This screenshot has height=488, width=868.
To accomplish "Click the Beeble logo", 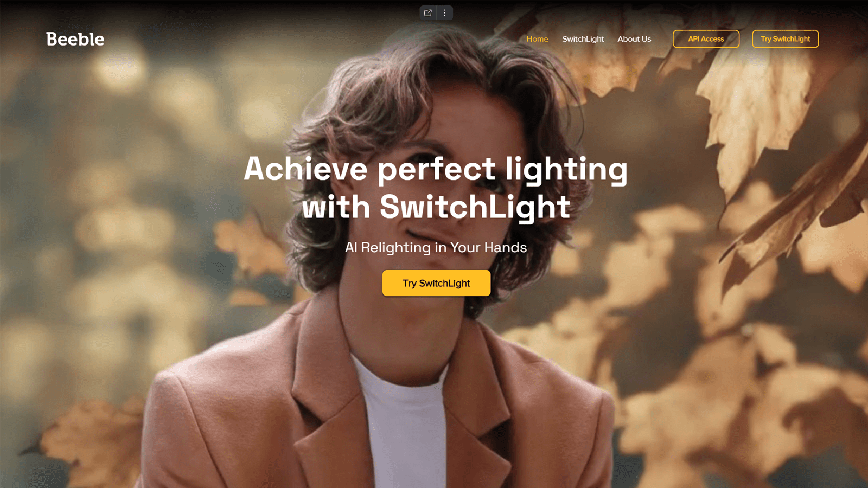I will pyautogui.click(x=75, y=39).
